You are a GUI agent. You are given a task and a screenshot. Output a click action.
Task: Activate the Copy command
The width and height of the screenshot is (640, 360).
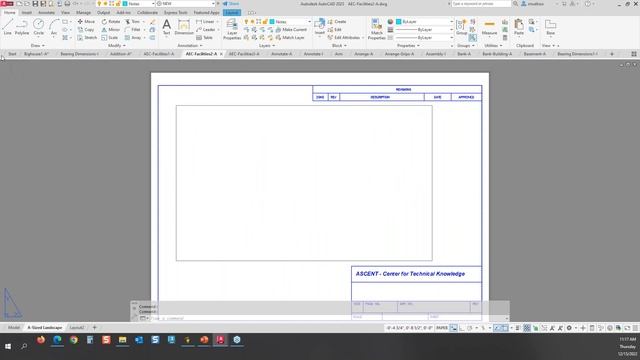coord(86,29)
